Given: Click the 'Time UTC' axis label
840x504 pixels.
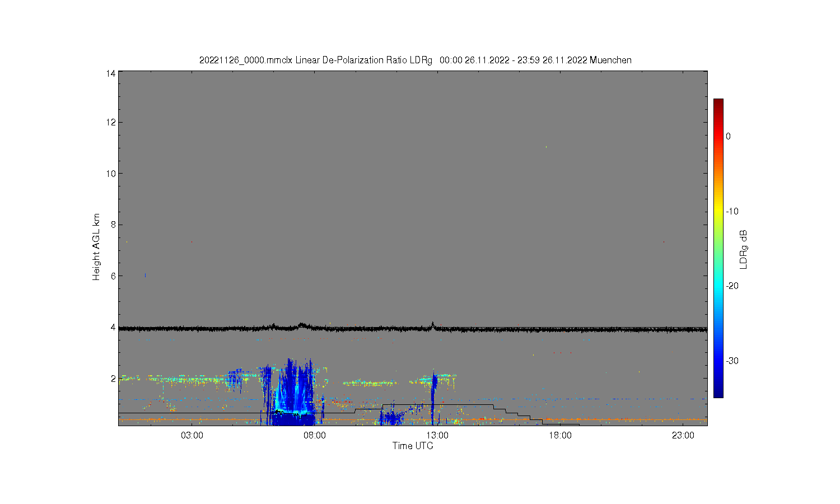Looking at the screenshot, I should [413, 446].
